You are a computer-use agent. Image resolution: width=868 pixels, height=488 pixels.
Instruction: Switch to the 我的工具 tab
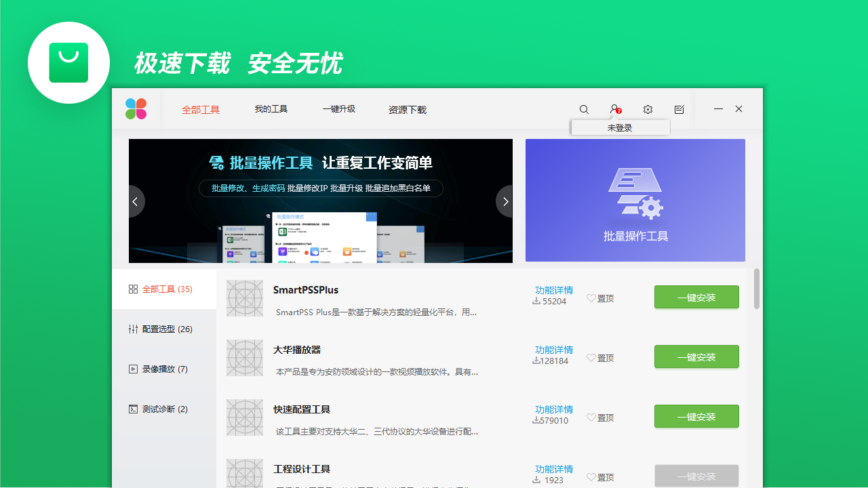pos(271,109)
